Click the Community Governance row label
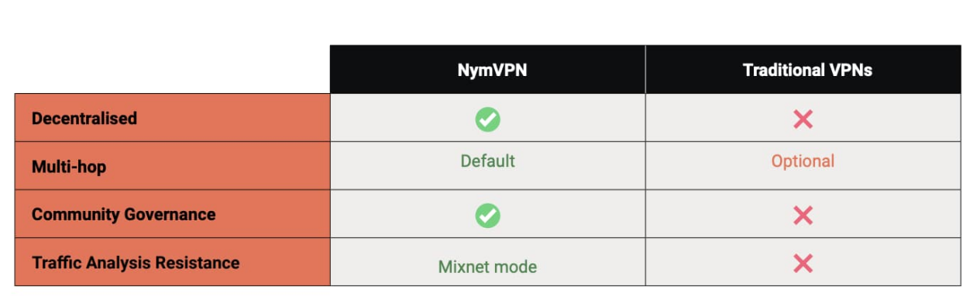This screenshot has height=304, width=980. tap(123, 215)
